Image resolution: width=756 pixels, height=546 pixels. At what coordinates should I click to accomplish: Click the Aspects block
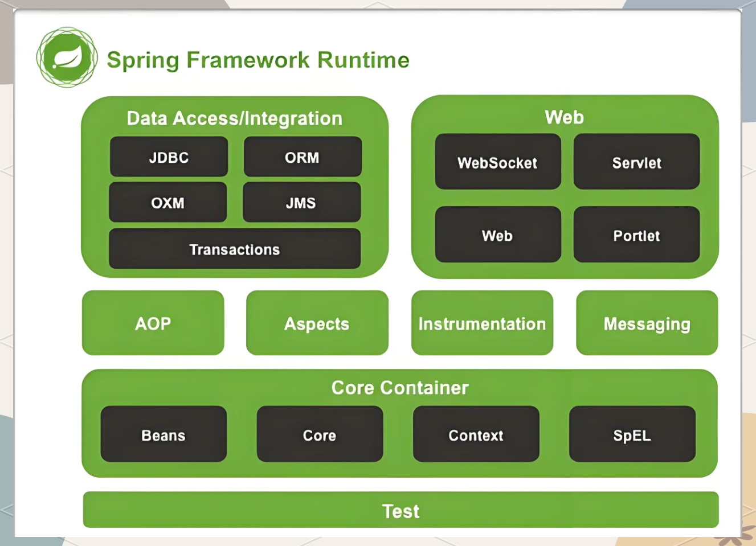pyautogui.click(x=317, y=323)
